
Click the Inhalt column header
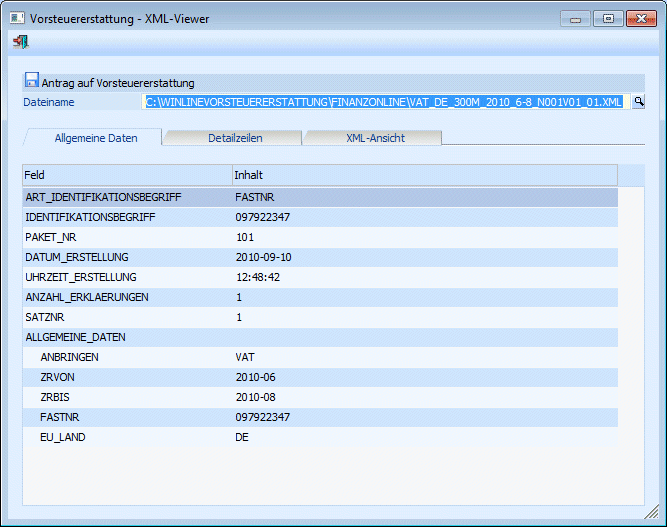coord(423,175)
